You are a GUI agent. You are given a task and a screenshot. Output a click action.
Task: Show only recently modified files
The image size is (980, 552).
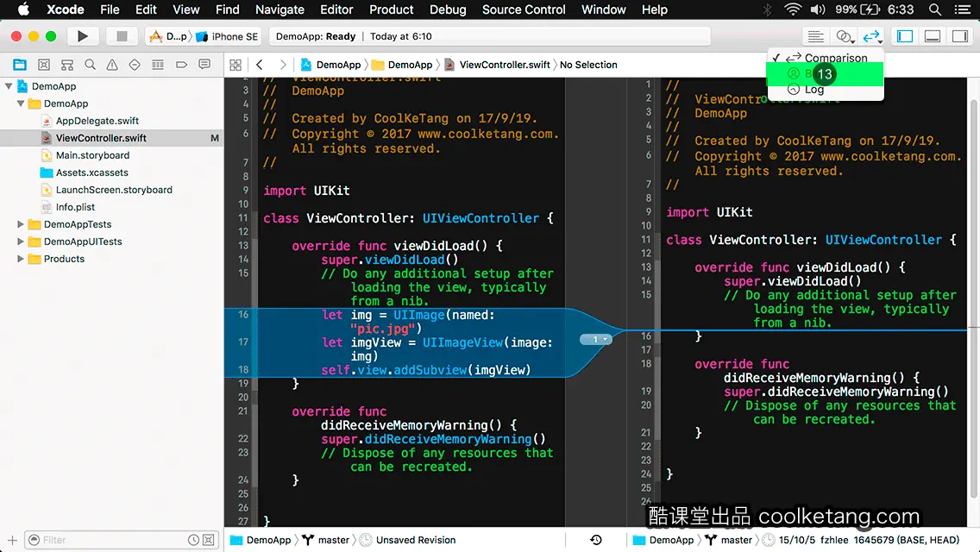(194, 540)
